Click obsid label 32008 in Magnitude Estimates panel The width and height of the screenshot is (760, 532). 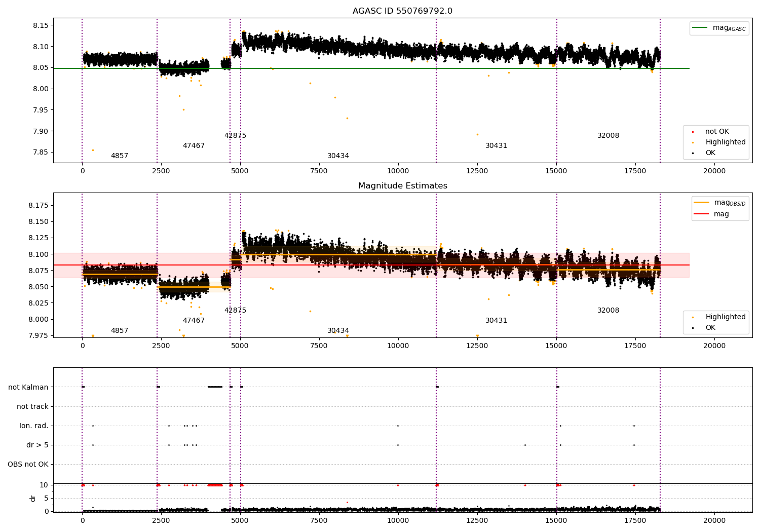tap(608, 311)
